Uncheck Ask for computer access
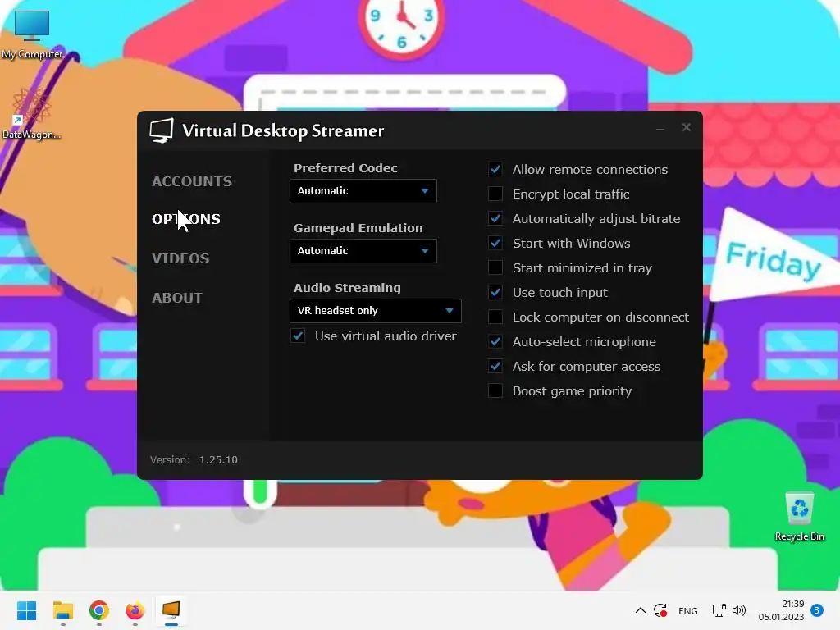The height and width of the screenshot is (630, 840). (495, 367)
